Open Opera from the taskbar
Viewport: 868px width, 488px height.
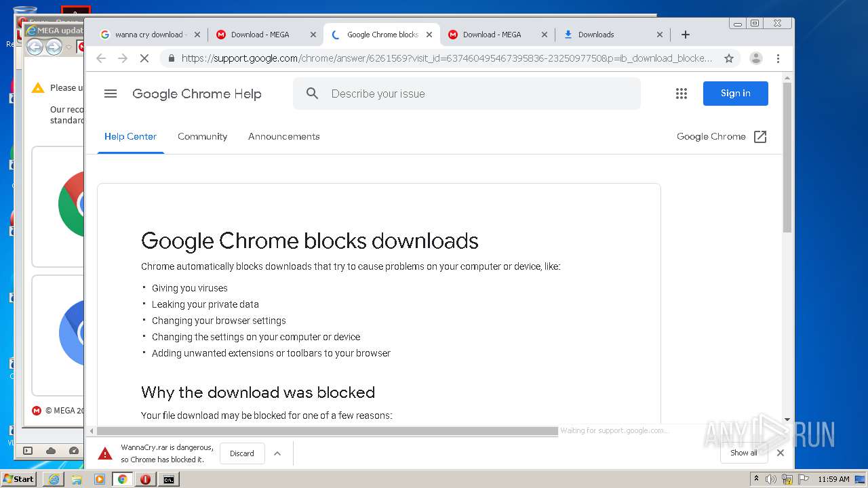pyautogui.click(x=145, y=479)
